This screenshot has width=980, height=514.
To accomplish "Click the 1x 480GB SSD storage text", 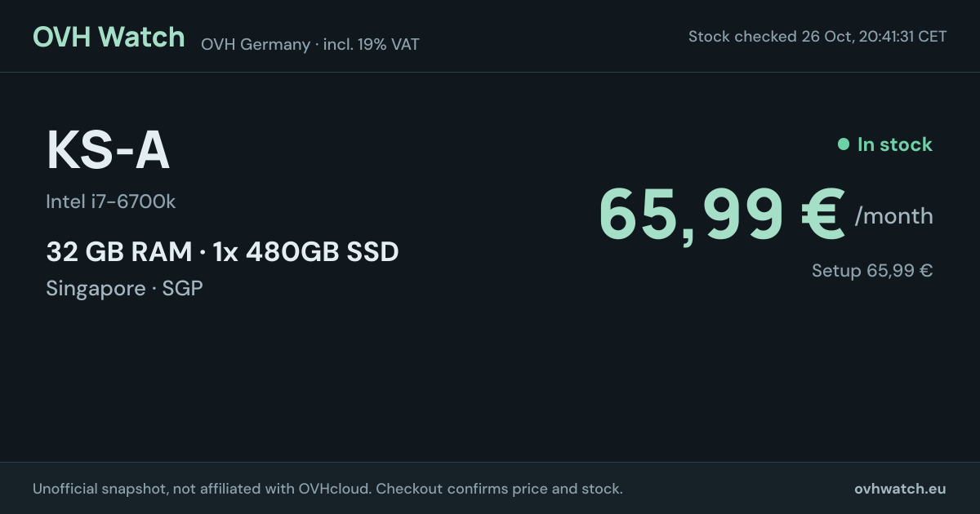I will click(305, 252).
